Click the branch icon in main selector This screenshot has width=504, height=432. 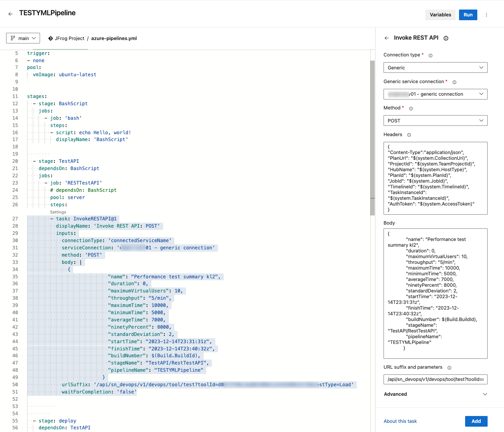coord(13,38)
